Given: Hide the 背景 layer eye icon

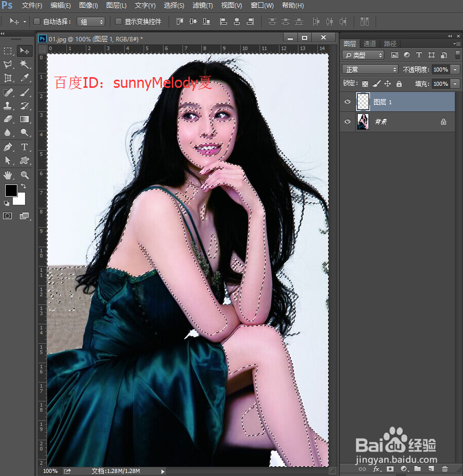Looking at the screenshot, I should pyautogui.click(x=348, y=122).
